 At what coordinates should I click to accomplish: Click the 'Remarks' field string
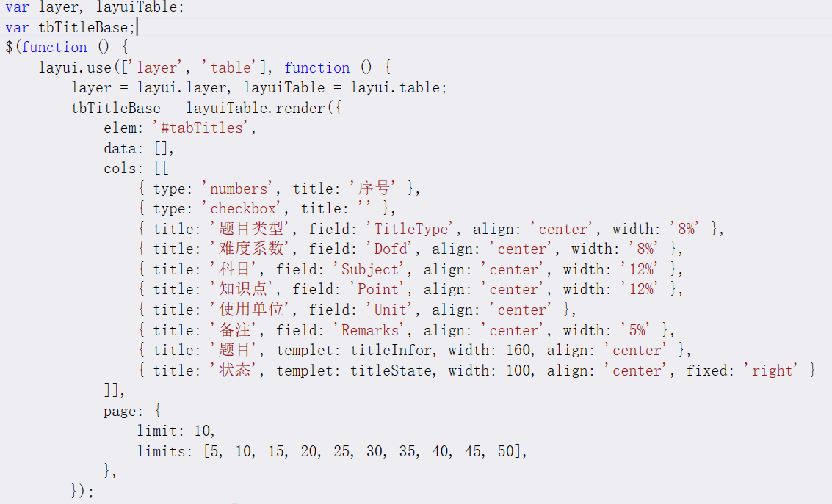(370, 330)
